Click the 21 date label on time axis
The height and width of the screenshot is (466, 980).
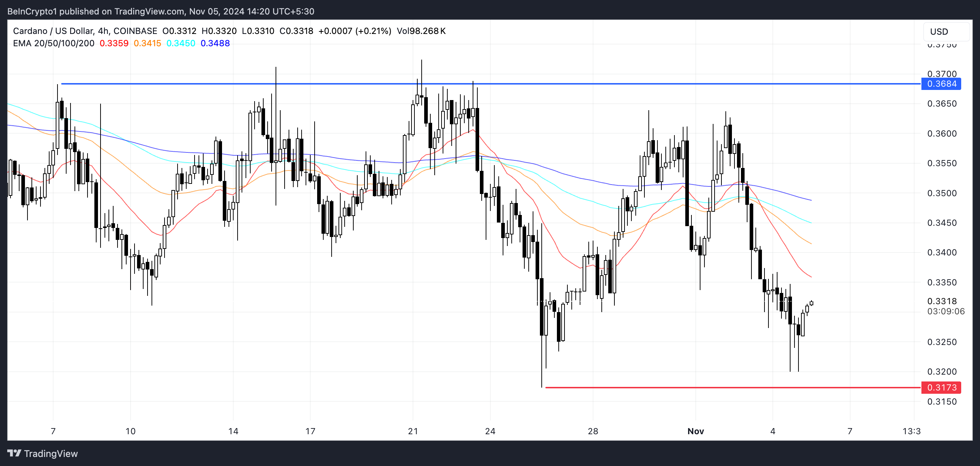413,431
